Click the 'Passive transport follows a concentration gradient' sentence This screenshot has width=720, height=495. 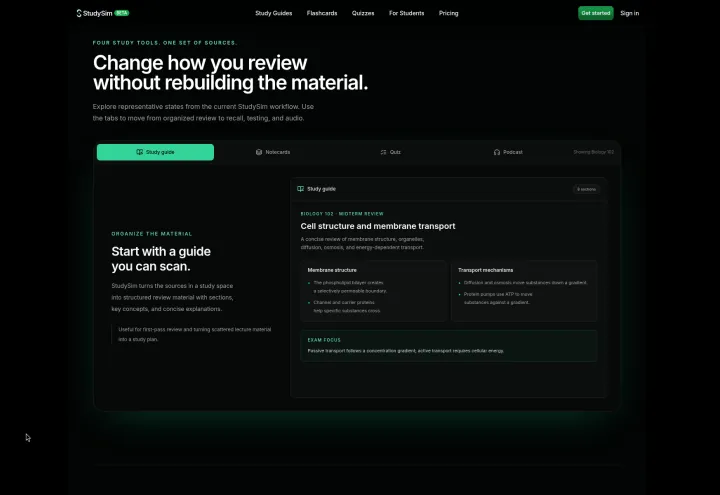(405, 351)
